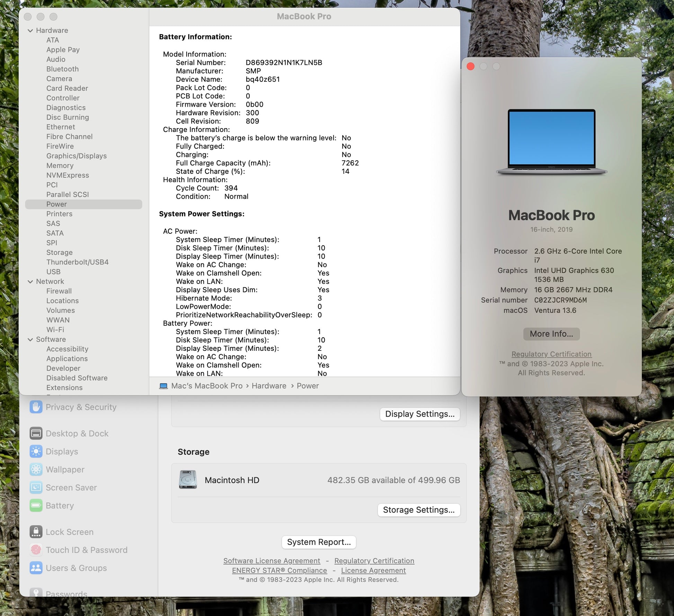Click the Touch ID fingerprint icon

pos(36,550)
